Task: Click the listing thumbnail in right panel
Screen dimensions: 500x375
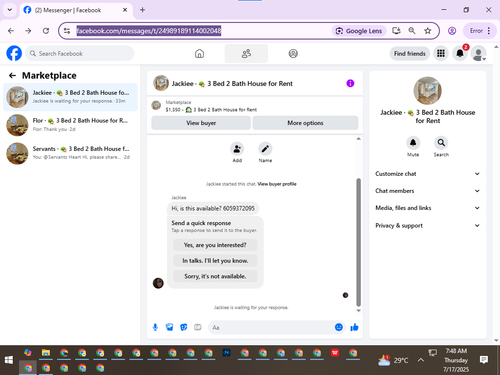Action: (428, 91)
